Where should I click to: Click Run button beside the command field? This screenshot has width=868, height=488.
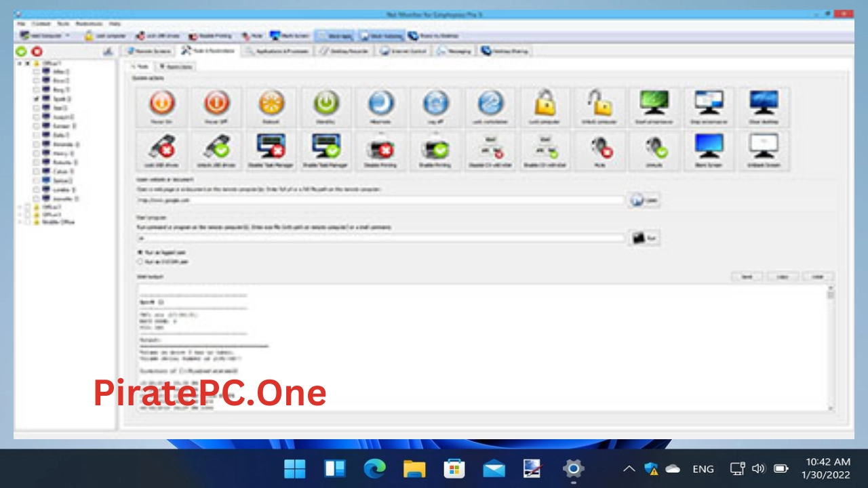(644, 238)
